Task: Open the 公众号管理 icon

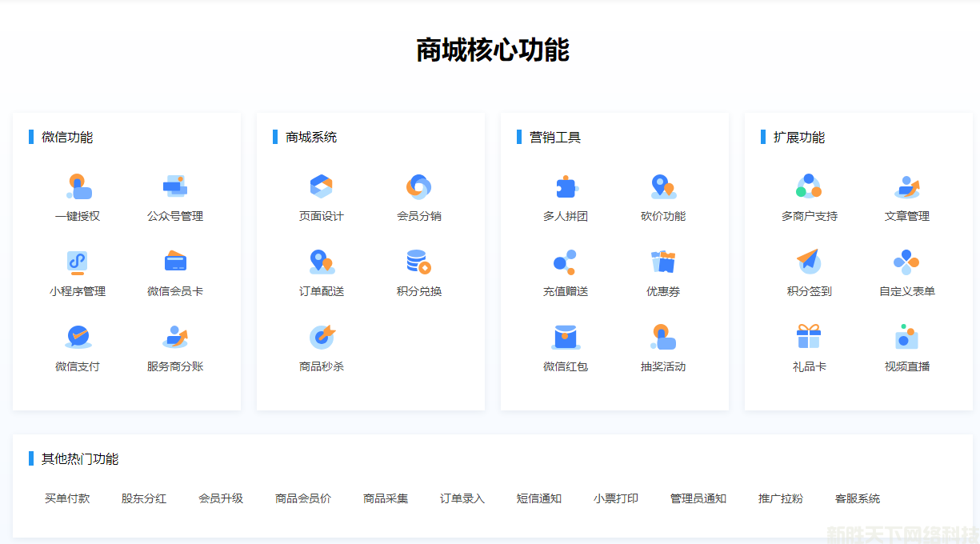Action: pyautogui.click(x=174, y=187)
